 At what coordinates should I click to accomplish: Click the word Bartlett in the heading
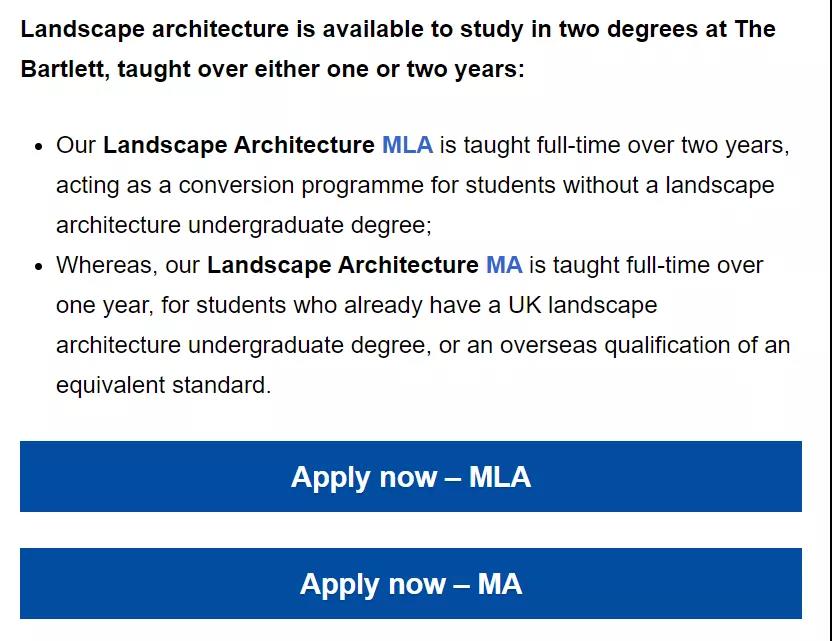62,69
